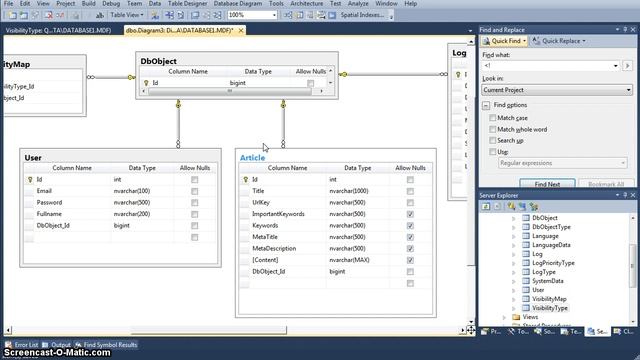Toggle Allow Nulls for User Fullname
The image size is (640, 360).
coord(195,214)
